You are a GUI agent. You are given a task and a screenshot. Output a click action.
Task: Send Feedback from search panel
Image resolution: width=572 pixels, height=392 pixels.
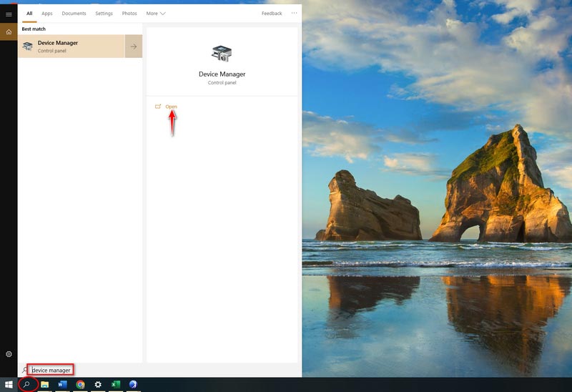coord(272,14)
